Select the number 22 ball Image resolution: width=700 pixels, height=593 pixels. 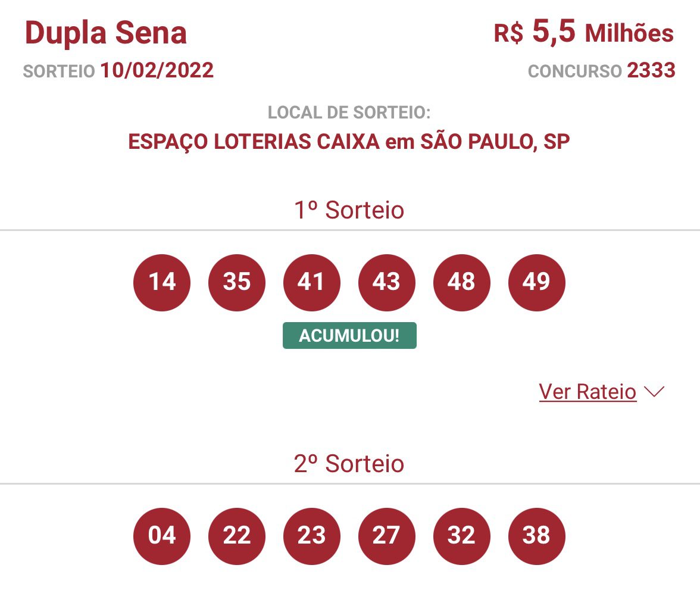pos(237,536)
